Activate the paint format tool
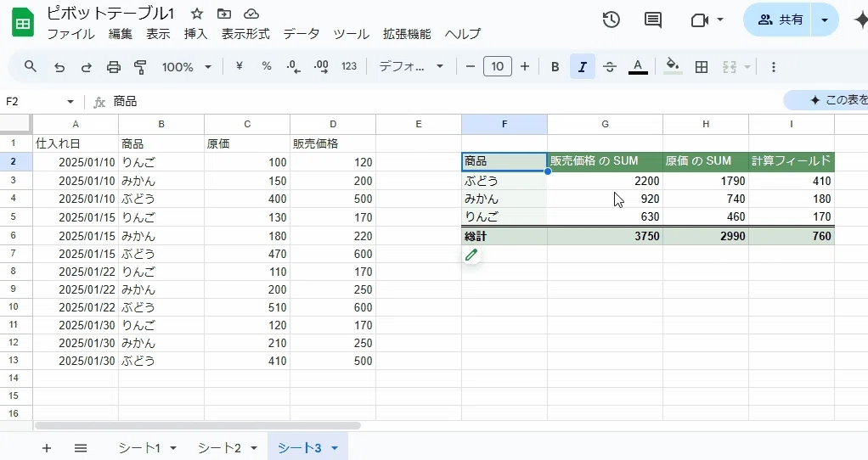Screen dimensions: 868x460 coord(141,67)
